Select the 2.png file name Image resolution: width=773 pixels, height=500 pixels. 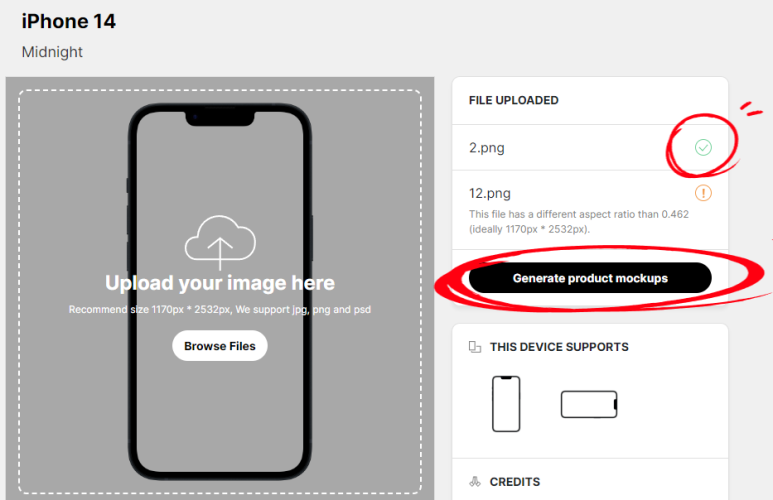[x=487, y=148]
